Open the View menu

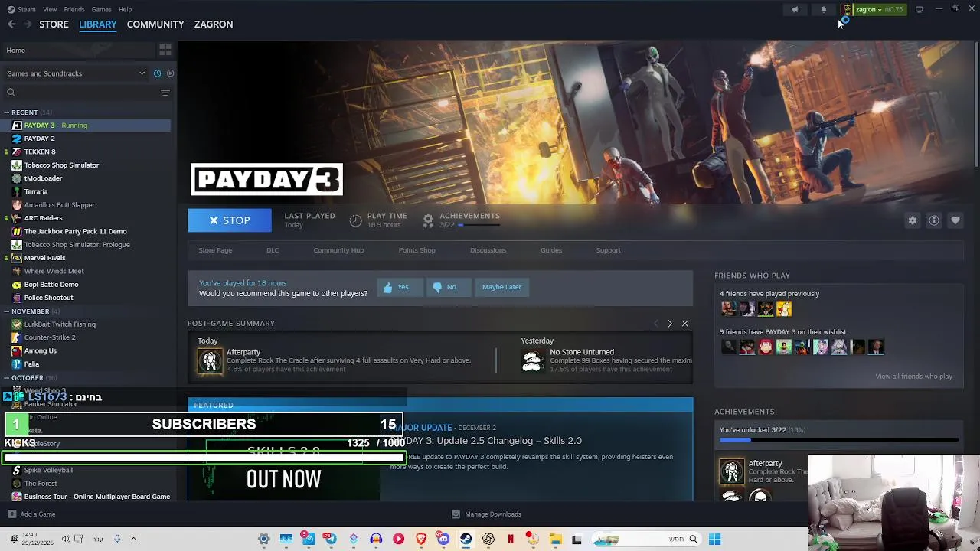point(50,9)
